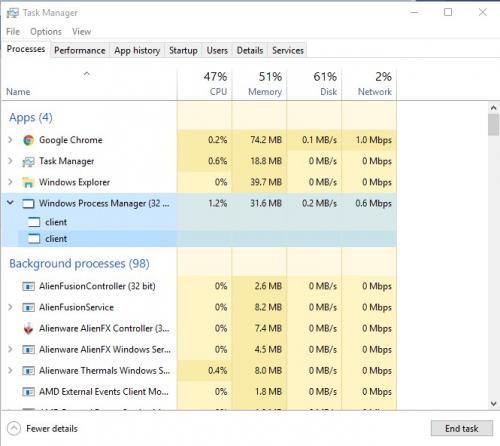
Task: Click the Background processes (98) heading
Action: (79, 264)
